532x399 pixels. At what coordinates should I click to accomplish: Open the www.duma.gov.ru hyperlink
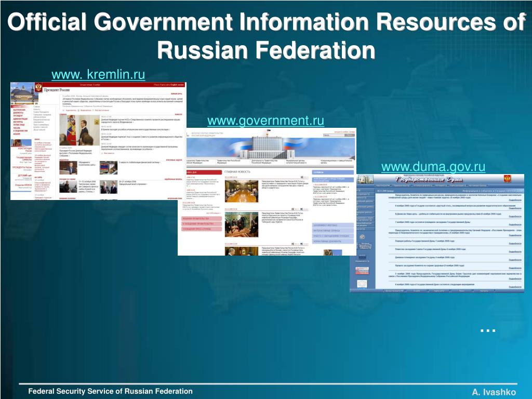pos(433,167)
